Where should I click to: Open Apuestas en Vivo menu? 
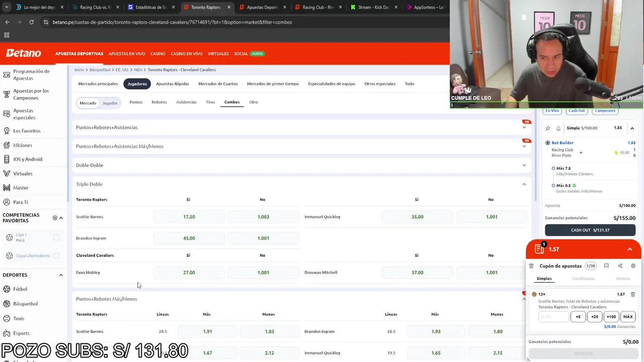coord(127,54)
